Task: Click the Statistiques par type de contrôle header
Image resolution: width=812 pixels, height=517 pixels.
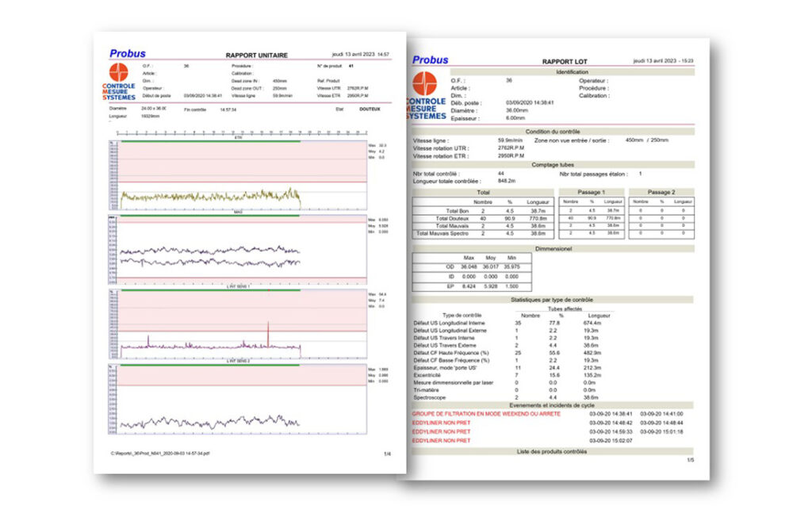Action: tap(553, 300)
